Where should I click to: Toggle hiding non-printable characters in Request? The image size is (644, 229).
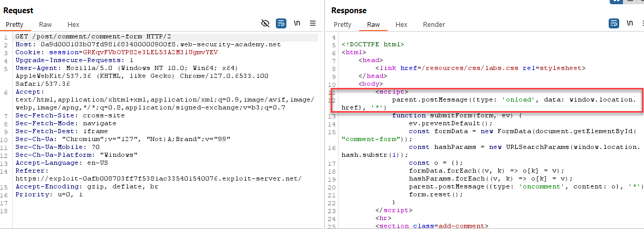[x=266, y=23]
